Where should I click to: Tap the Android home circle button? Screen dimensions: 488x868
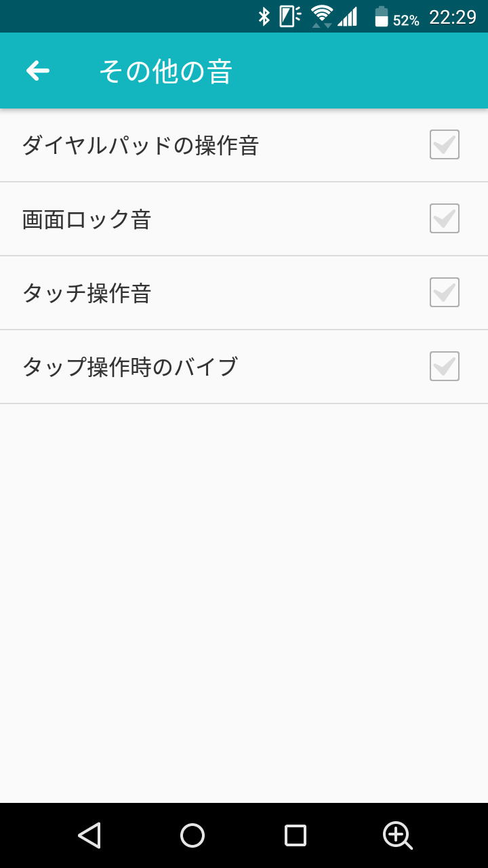click(x=192, y=835)
